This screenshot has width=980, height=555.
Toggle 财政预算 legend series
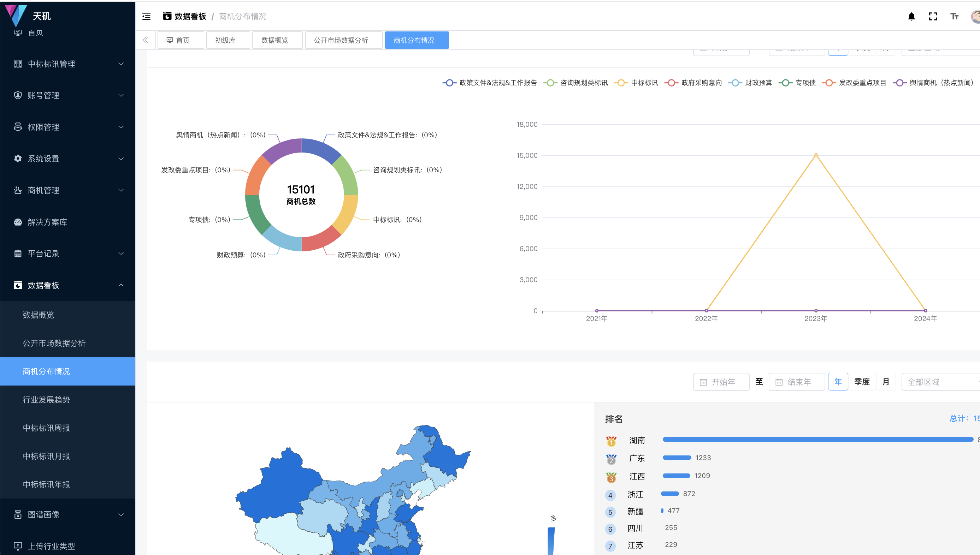tap(750, 83)
